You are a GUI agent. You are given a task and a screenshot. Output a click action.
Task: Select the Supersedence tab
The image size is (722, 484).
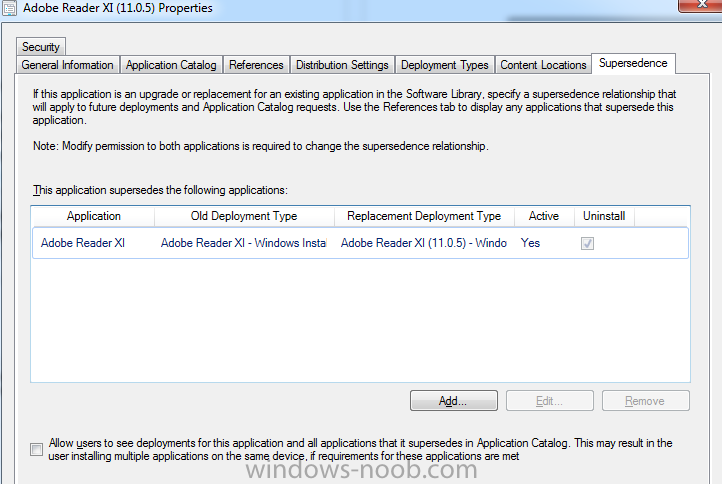tap(633, 63)
